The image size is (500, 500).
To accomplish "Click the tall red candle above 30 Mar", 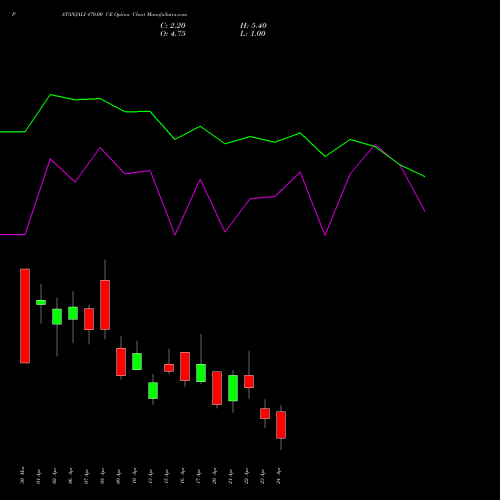I will (x=25, y=316).
